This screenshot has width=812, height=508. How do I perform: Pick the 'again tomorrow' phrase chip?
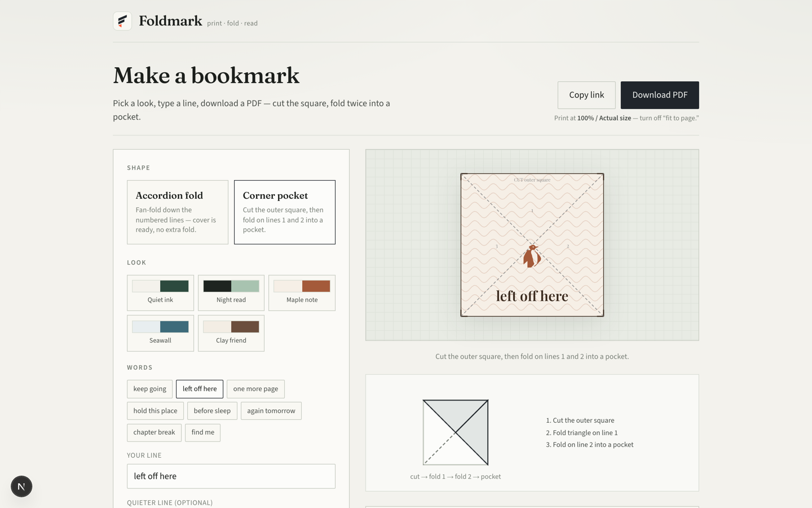pyautogui.click(x=271, y=411)
